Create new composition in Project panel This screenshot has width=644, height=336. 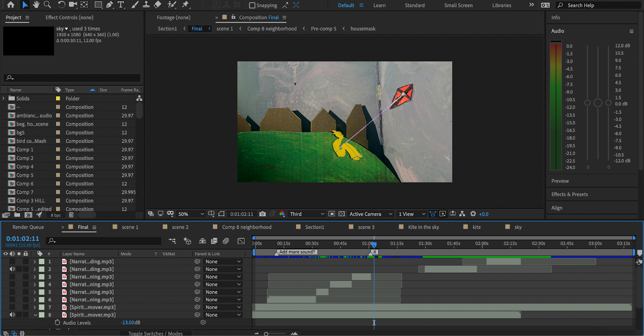coord(28,215)
